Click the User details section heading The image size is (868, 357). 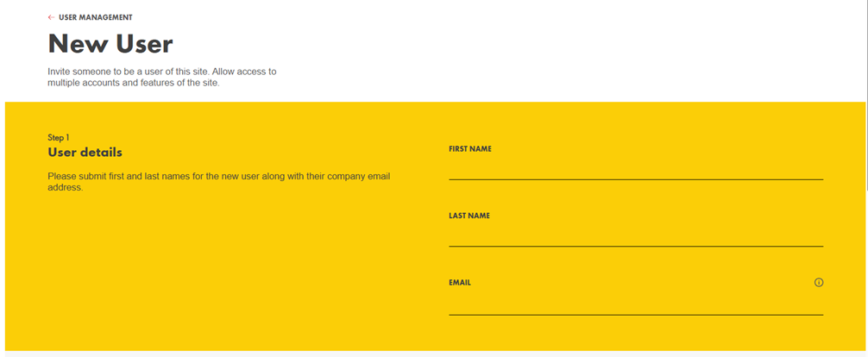(85, 153)
